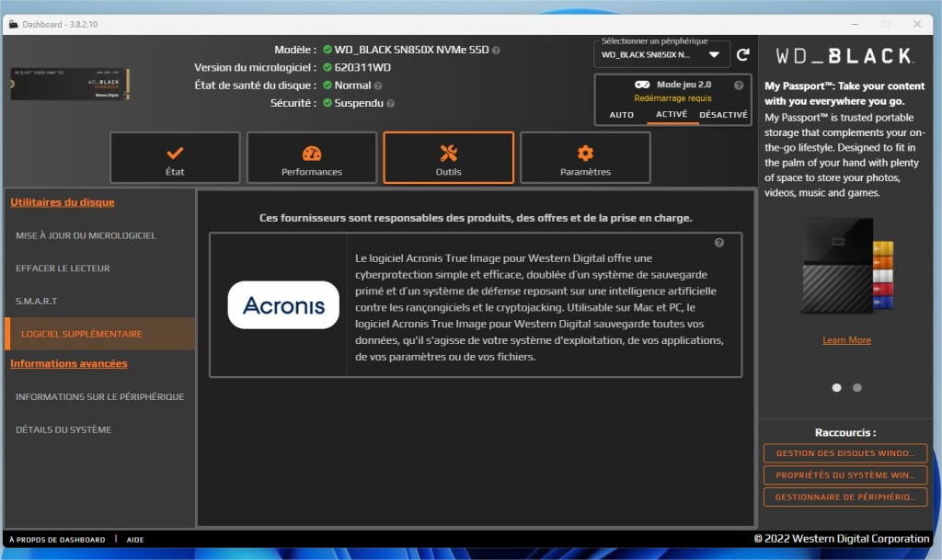Click the Acronis True Image description text
The width and height of the screenshot is (942, 560).
pos(539,307)
